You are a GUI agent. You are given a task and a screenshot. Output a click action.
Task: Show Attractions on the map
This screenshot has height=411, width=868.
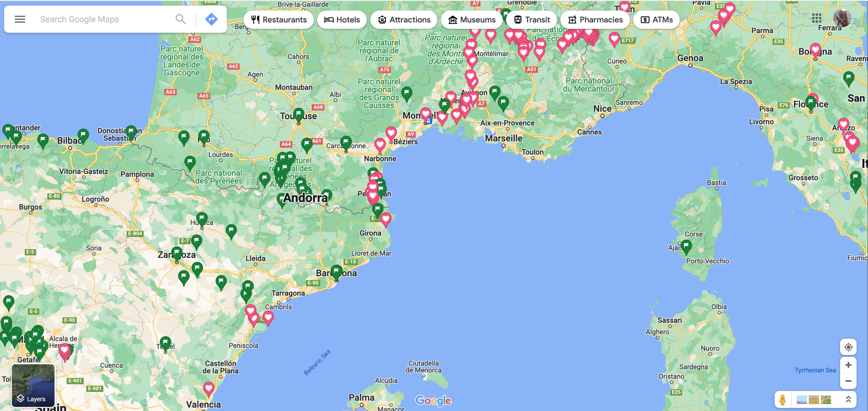click(404, 20)
